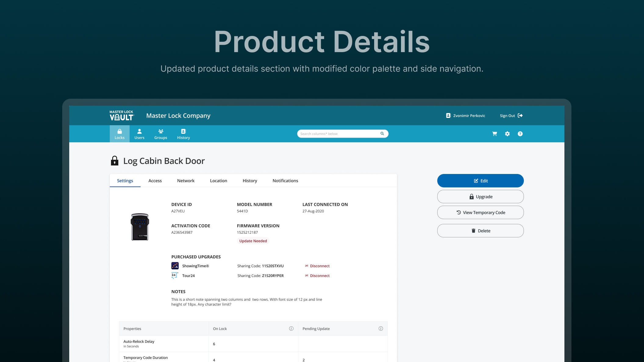Click the Sign Out link
644x362 pixels.
511,115
